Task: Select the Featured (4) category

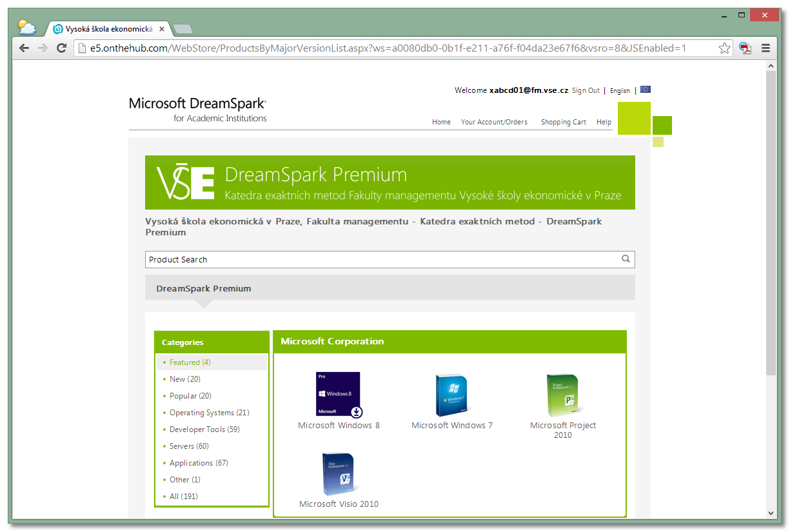Action: [x=190, y=362]
